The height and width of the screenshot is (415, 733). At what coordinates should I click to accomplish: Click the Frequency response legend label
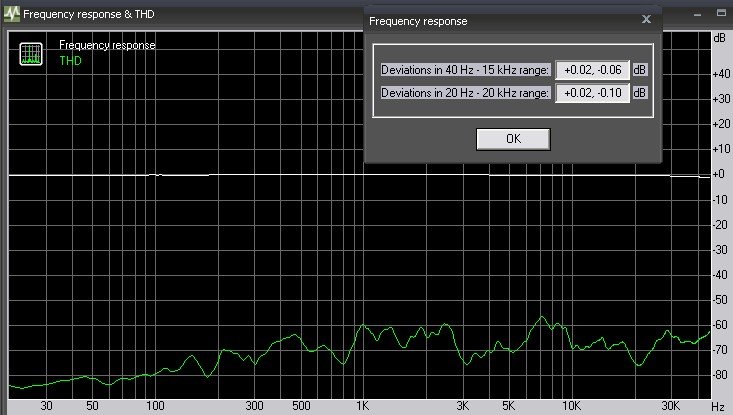tap(107, 45)
